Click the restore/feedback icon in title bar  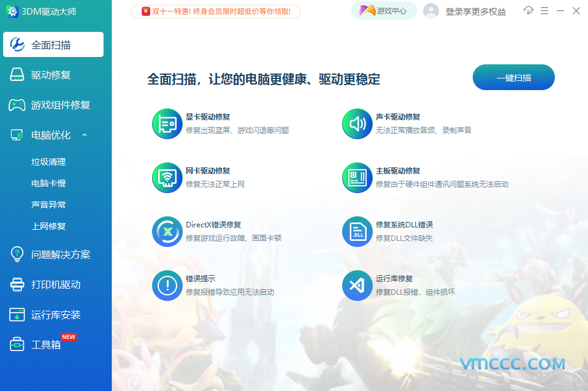click(x=528, y=11)
